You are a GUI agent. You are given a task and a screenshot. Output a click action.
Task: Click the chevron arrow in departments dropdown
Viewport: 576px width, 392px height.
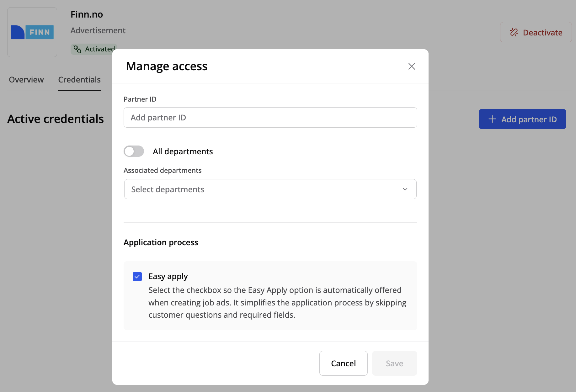[x=405, y=189]
